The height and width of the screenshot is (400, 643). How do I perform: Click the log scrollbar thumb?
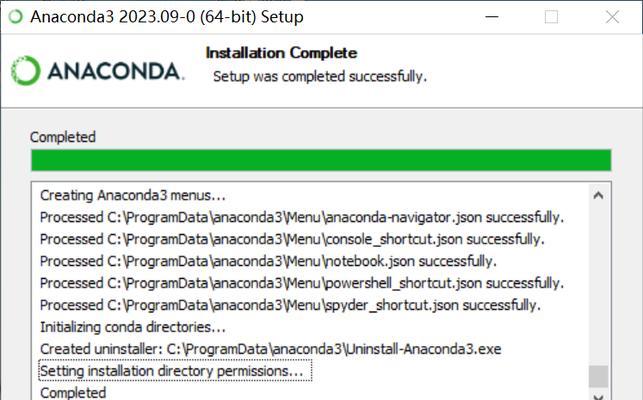tap(598, 377)
